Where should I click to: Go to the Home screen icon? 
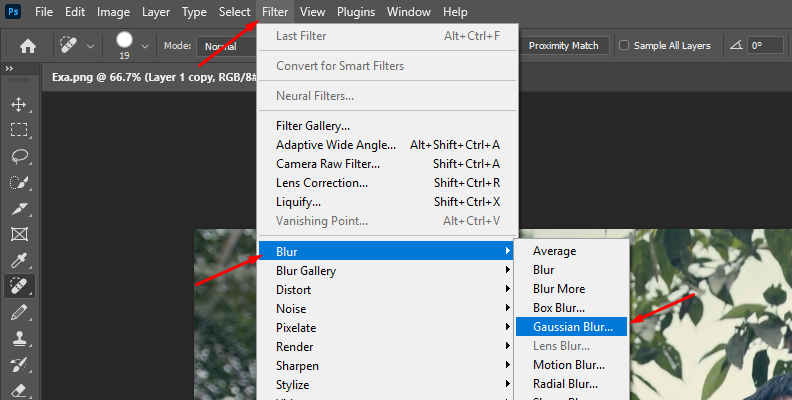28,46
